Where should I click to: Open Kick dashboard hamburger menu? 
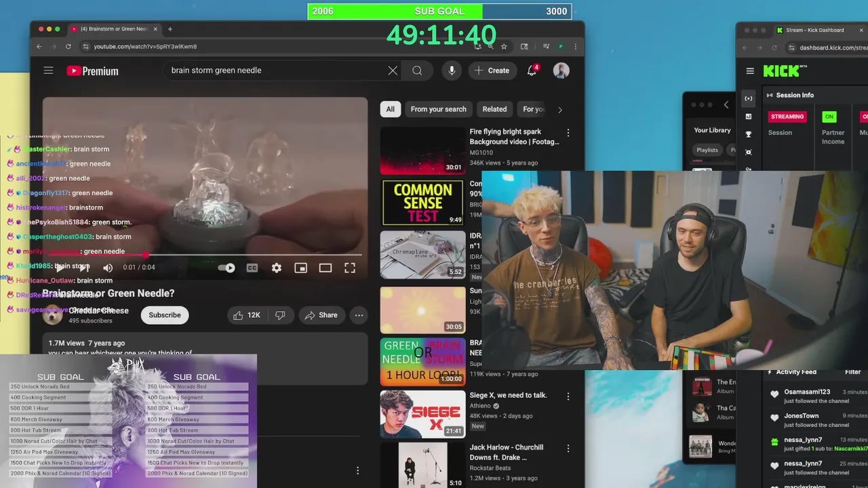749,71
